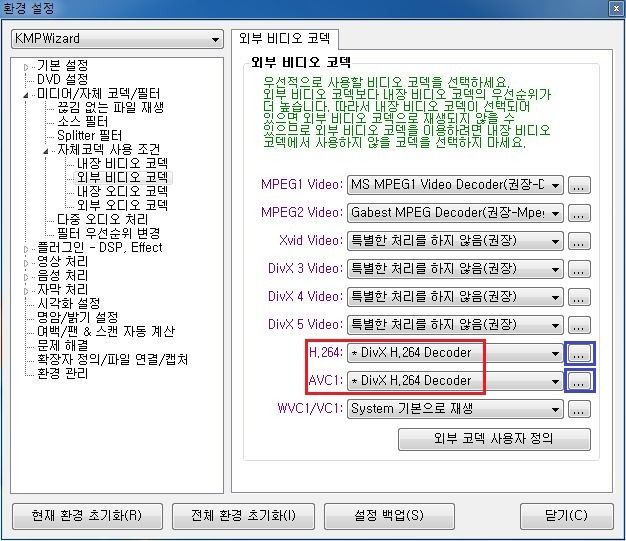This screenshot has height=541, width=626.
Task: Open the MPEG2 Video decoder dropdown
Action: (455, 213)
